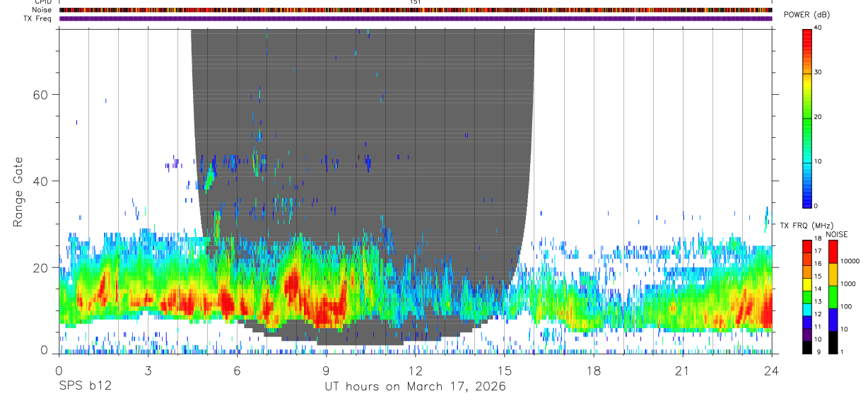Click the 18 MHz red frequency swatch
The height and width of the screenshot is (401, 868).
coord(807,243)
